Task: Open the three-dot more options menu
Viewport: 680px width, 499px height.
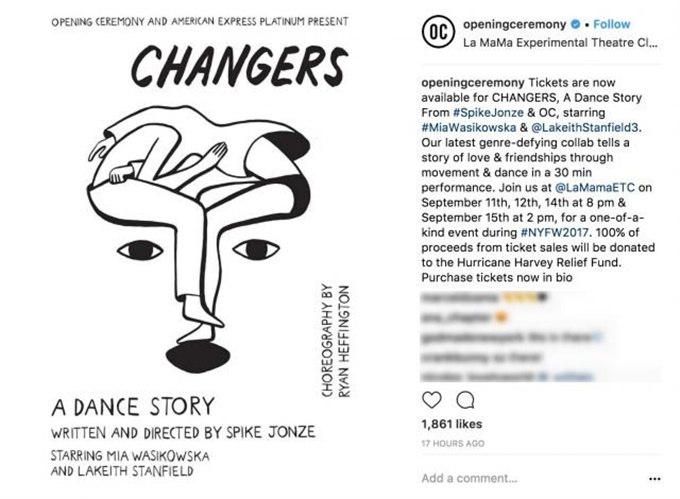Action: pyautogui.click(x=654, y=479)
